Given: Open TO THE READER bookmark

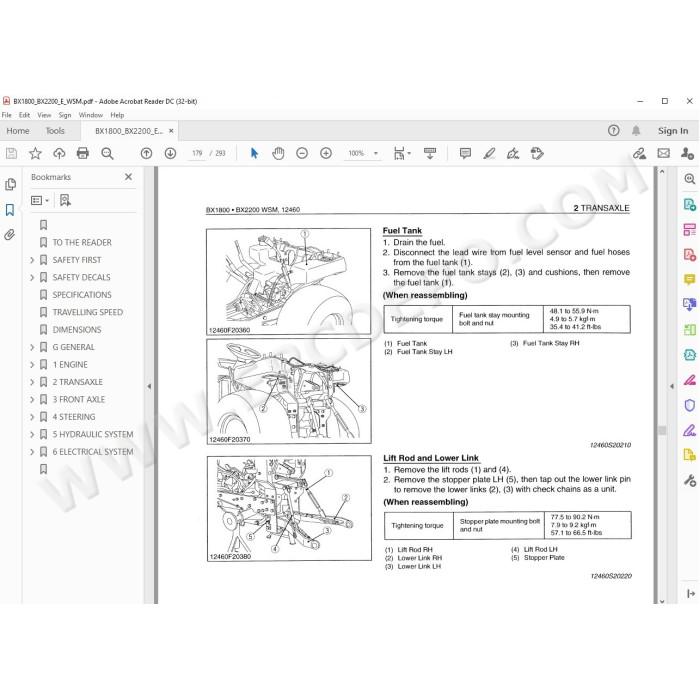Looking at the screenshot, I should pos(82,242).
